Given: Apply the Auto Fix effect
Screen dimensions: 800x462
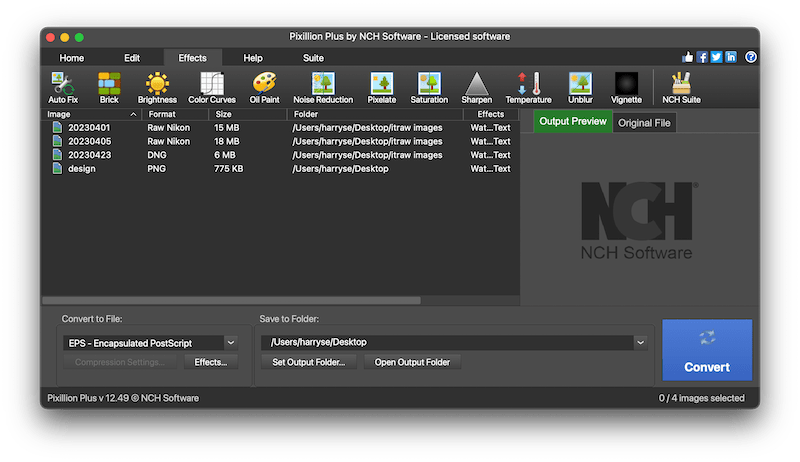Looking at the screenshot, I should point(63,88).
